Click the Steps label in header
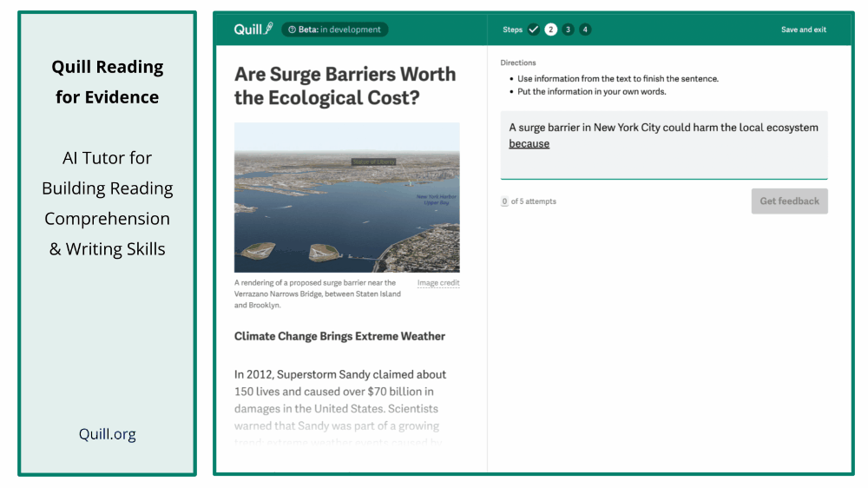 click(x=512, y=30)
